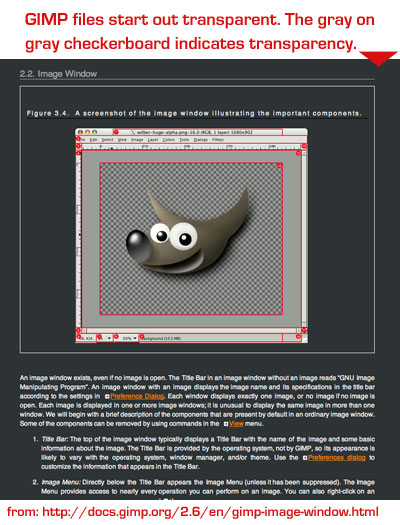Click the link icon before Preferences dialog
Viewport: 400px width, 525px height.
pyautogui.click(x=305, y=458)
